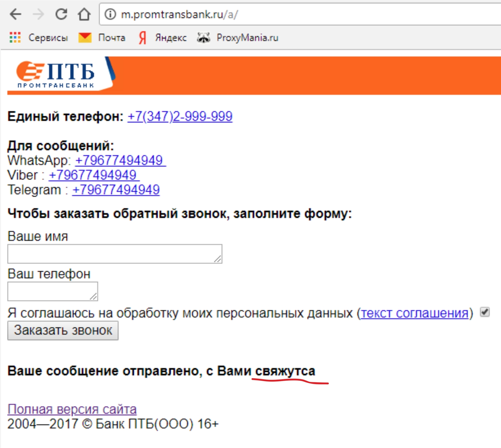501x448 pixels.
Task: Call the +7(347)2-999-999 phone link
Action: (180, 116)
